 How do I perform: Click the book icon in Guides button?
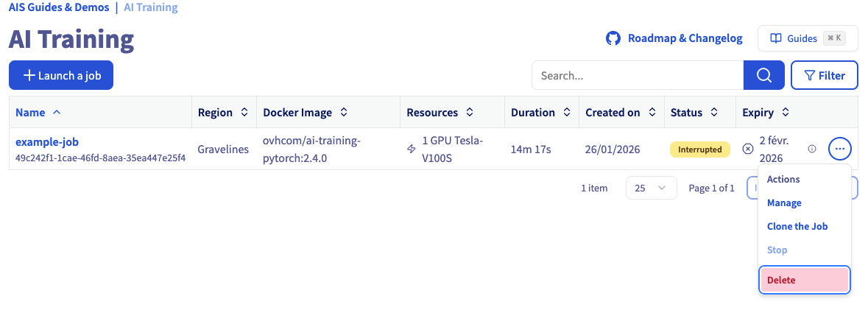coord(775,38)
